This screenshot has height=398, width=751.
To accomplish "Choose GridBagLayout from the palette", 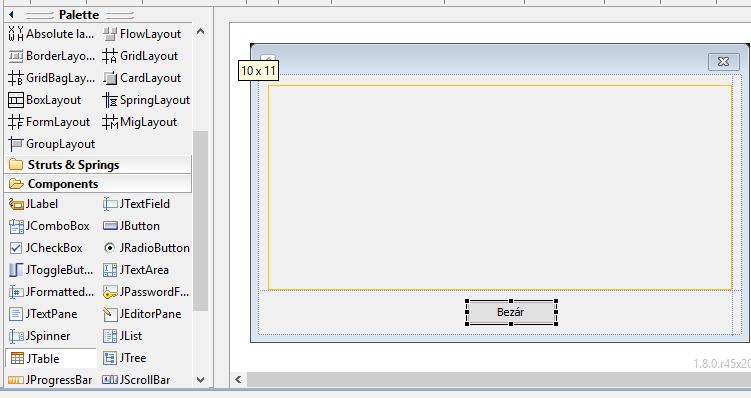I will coord(51,78).
